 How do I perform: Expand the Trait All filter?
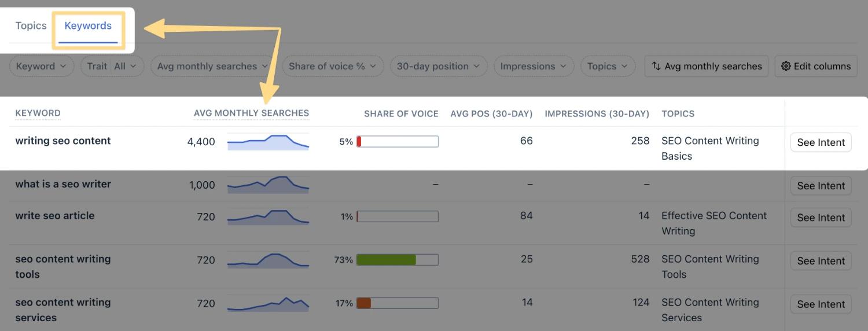(x=112, y=67)
